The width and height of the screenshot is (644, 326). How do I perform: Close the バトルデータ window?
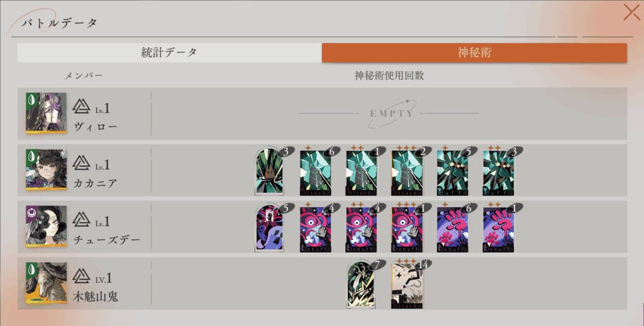pos(631,13)
